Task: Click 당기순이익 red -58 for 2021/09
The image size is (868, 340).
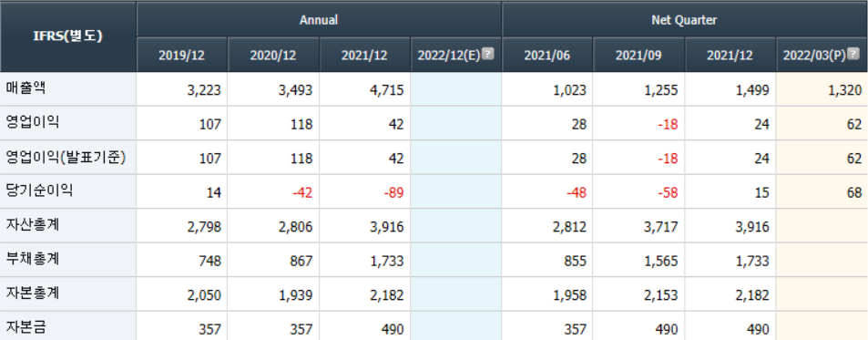Action: [x=669, y=193]
